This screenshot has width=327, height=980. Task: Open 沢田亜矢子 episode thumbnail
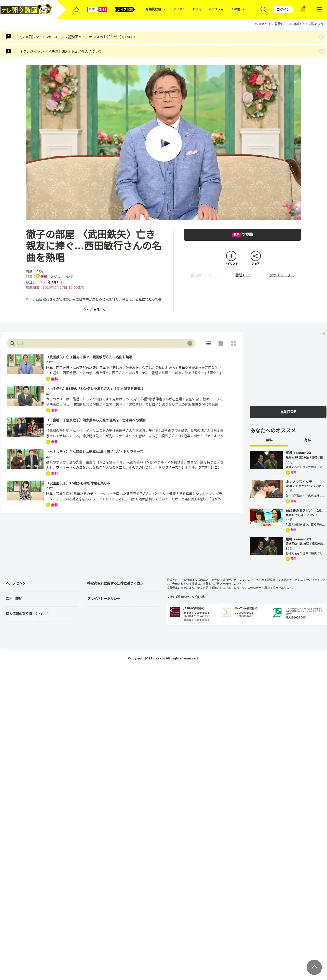25,490
